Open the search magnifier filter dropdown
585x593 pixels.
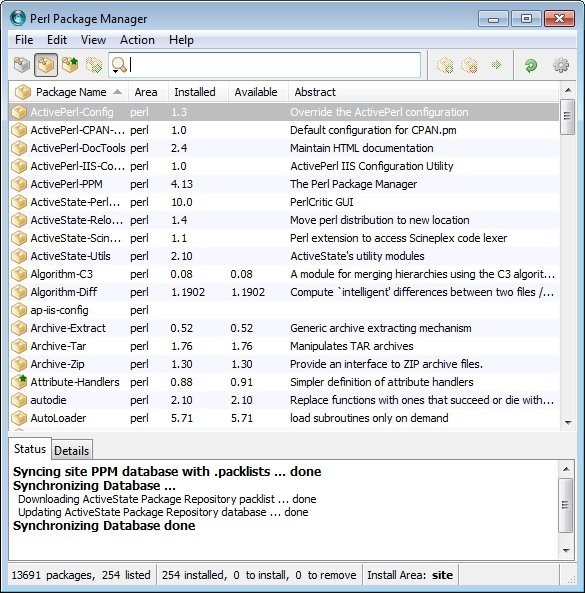(x=119, y=65)
